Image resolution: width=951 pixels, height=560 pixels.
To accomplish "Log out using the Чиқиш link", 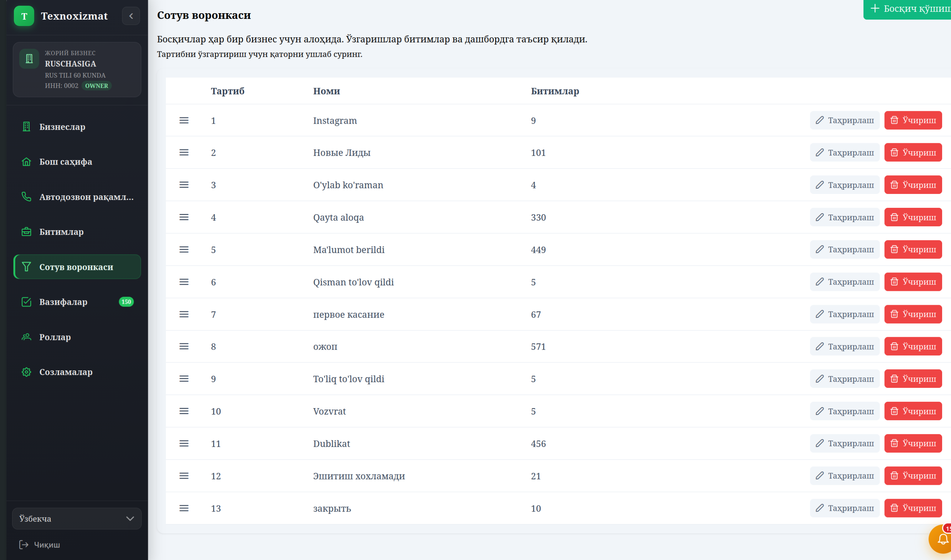I will point(40,545).
